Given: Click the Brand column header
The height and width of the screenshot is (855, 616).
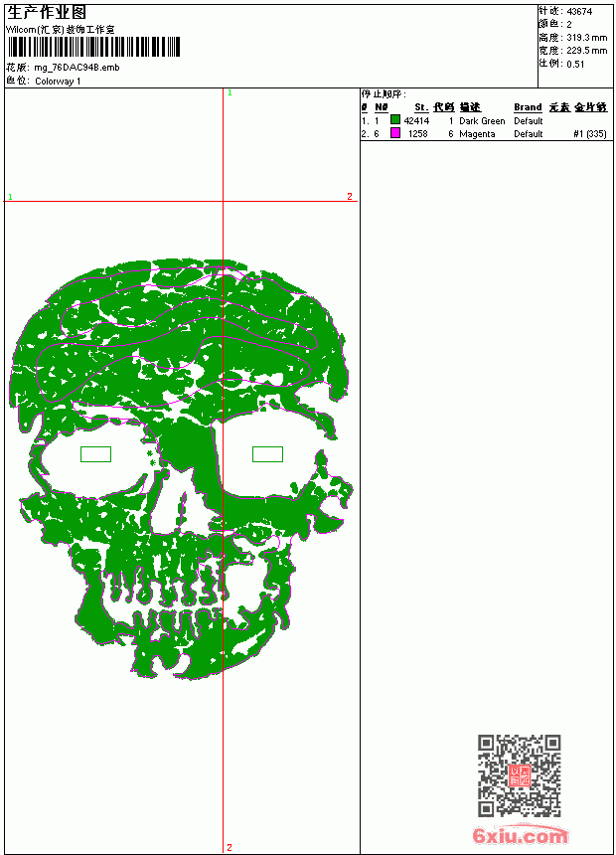Looking at the screenshot, I should (x=528, y=107).
